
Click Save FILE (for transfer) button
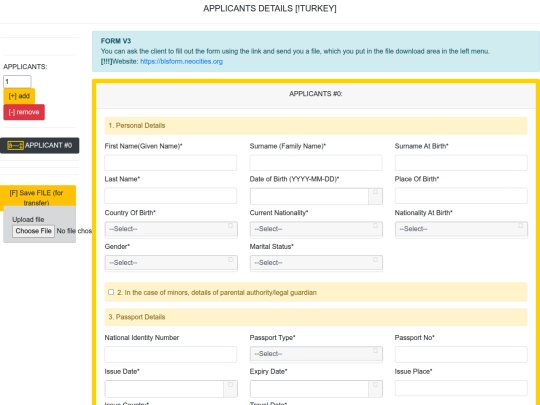(x=37, y=197)
